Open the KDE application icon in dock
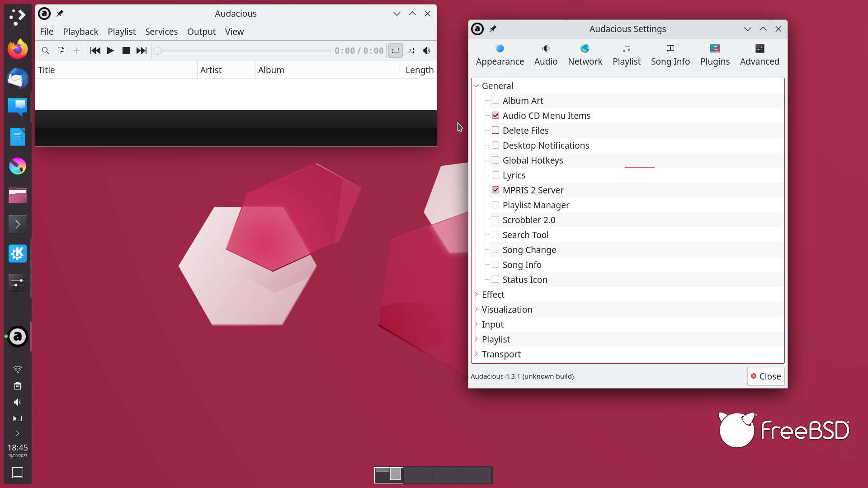Screen dimensions: 868x488 [18, 253]
